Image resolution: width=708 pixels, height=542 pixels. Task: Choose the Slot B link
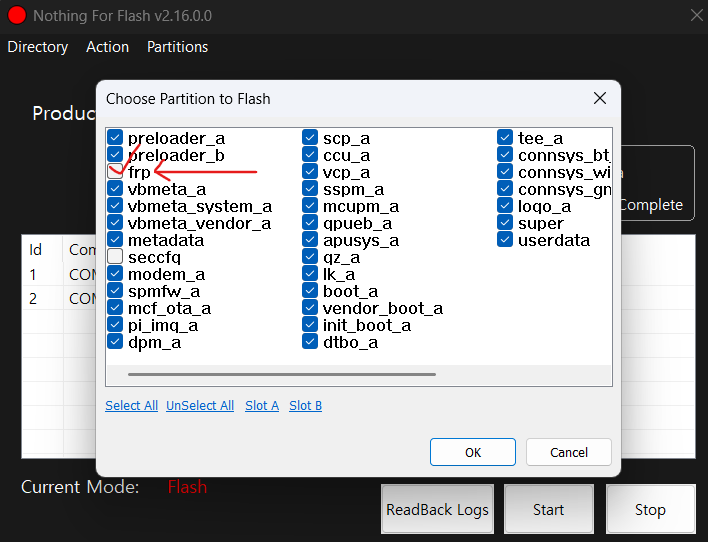coord(305,406)
